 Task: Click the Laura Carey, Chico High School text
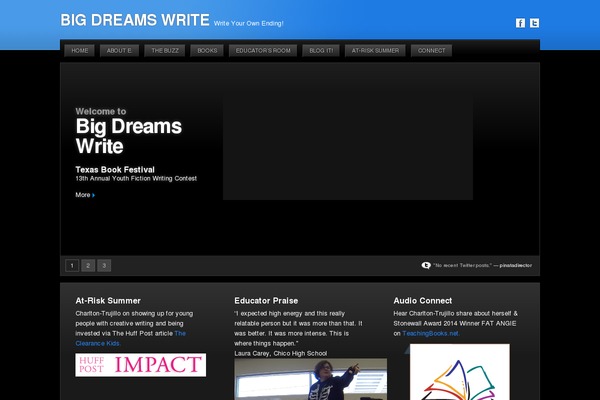tap(280, 353)
